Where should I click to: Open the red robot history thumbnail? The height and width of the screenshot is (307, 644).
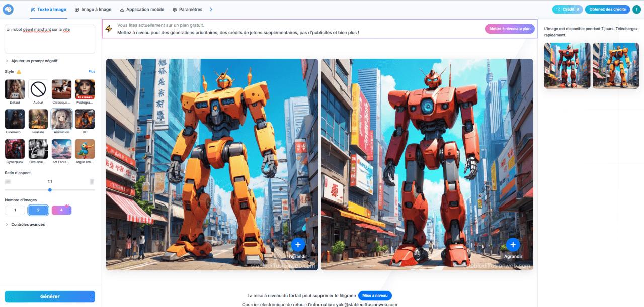tap(568, 66)
